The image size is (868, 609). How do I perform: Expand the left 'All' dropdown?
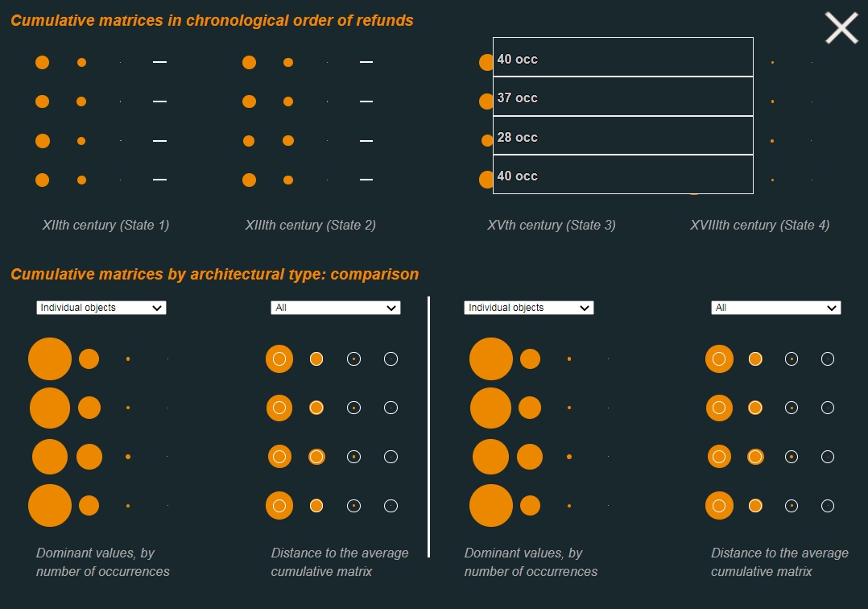tap(336, 308)
